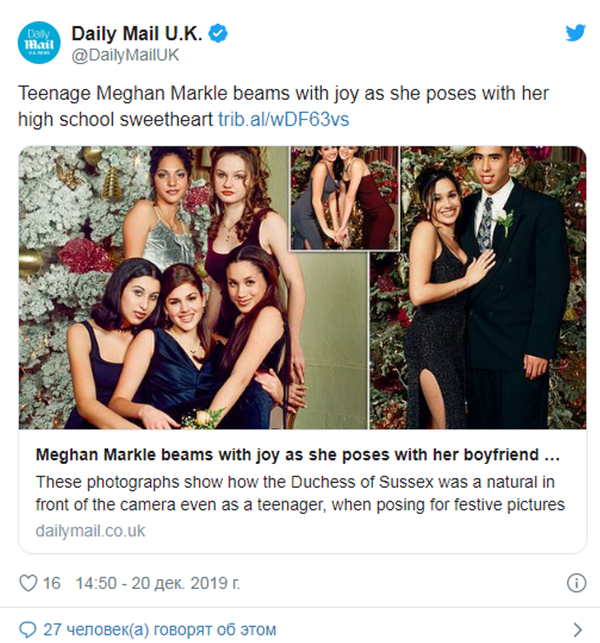Like the tweet with heart icon

pos(28,582)
